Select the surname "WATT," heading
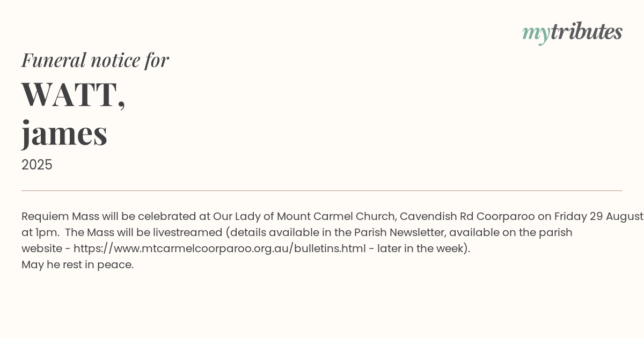Image resolution: width=644 pixels, height=338 pixels. point(74,94)
